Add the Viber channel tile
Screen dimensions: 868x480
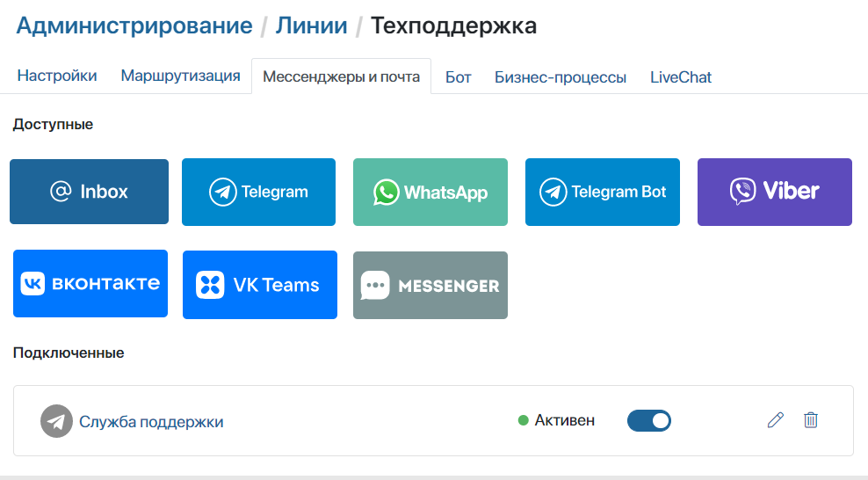tap(775, 193)
